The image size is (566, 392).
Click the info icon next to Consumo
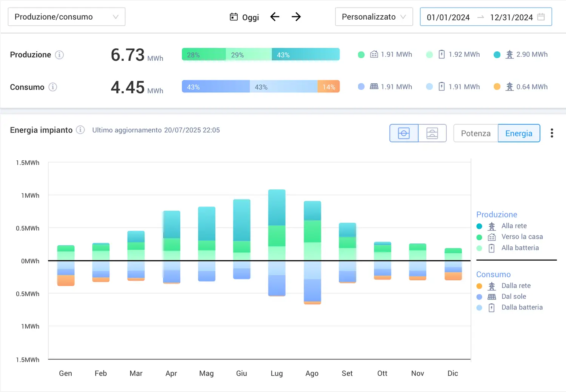click(x=53, y=87)
